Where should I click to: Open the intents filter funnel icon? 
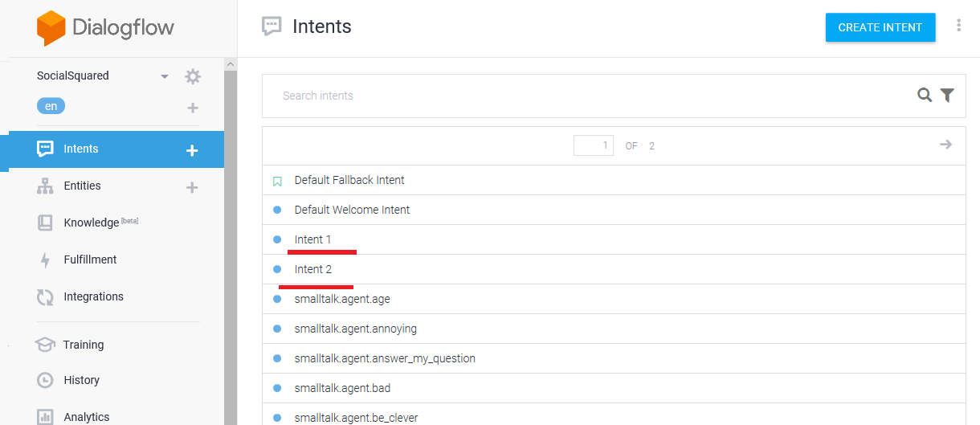(x=948, y=96)
